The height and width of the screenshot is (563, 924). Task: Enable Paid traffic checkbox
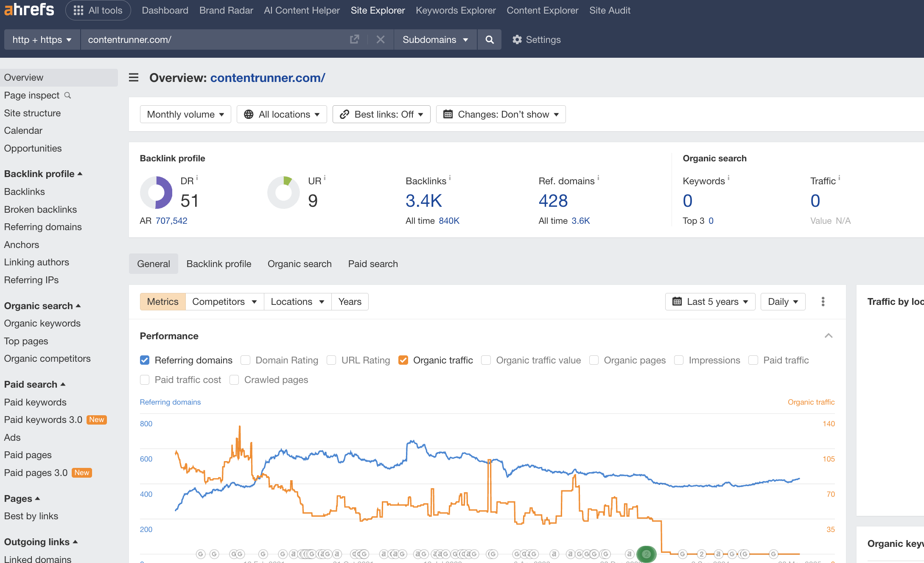753,360
